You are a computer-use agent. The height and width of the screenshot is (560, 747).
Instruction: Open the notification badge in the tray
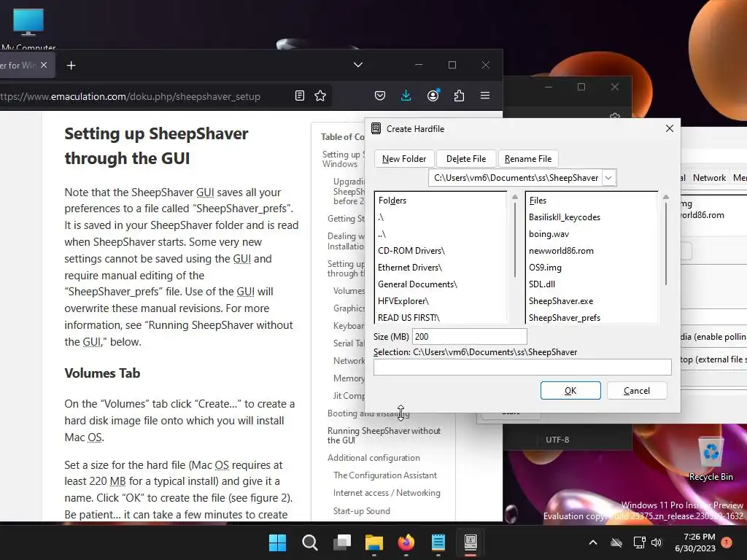point(727,542)
